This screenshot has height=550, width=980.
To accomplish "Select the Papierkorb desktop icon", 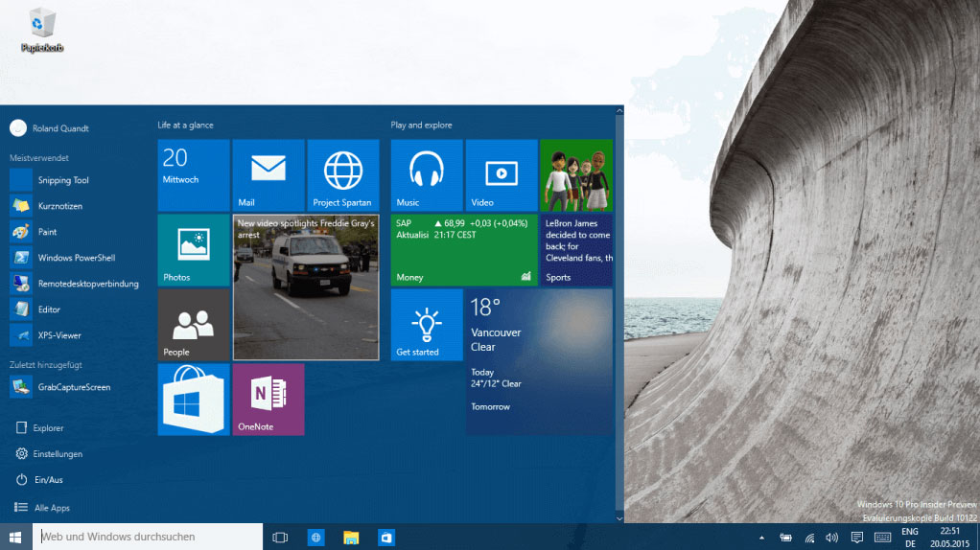I will (42, 30).
